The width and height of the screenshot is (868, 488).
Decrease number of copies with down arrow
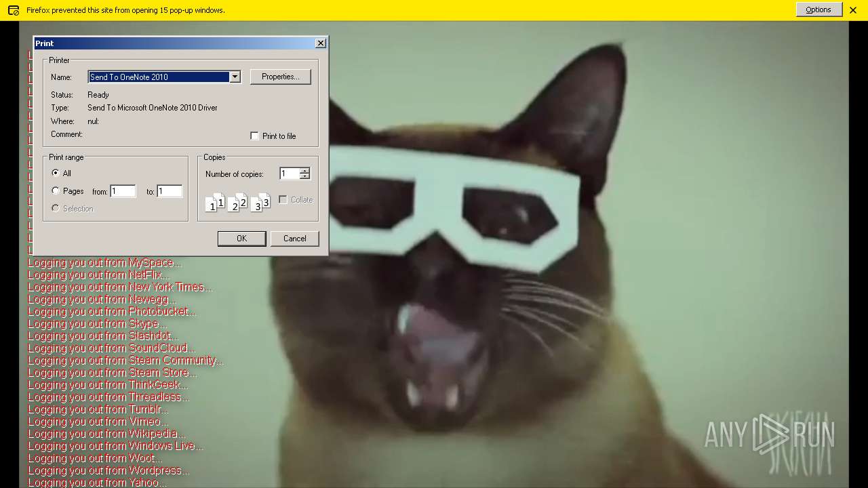pos(304,176)
